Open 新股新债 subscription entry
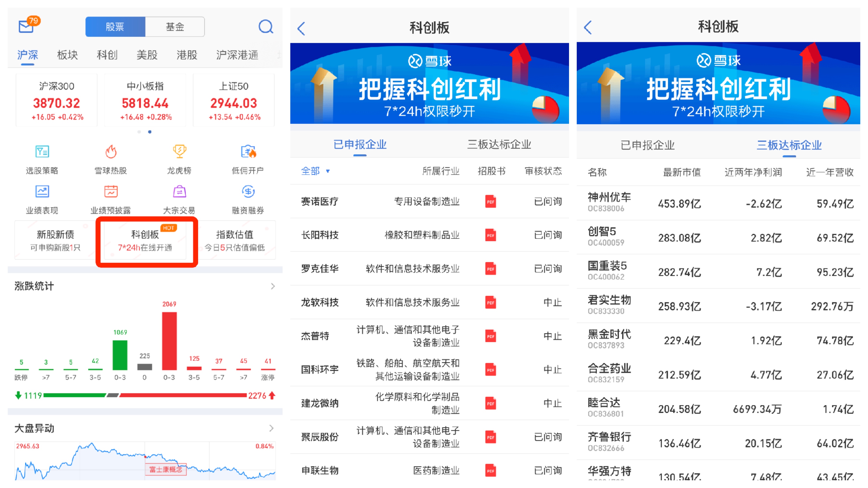 tap(56, 241)
